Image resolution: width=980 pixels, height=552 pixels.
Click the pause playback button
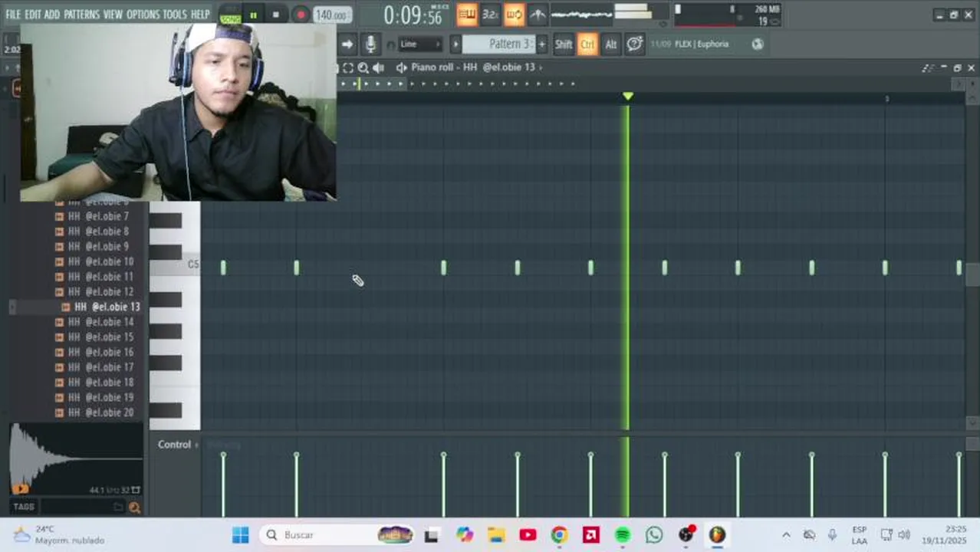point(253,15)
